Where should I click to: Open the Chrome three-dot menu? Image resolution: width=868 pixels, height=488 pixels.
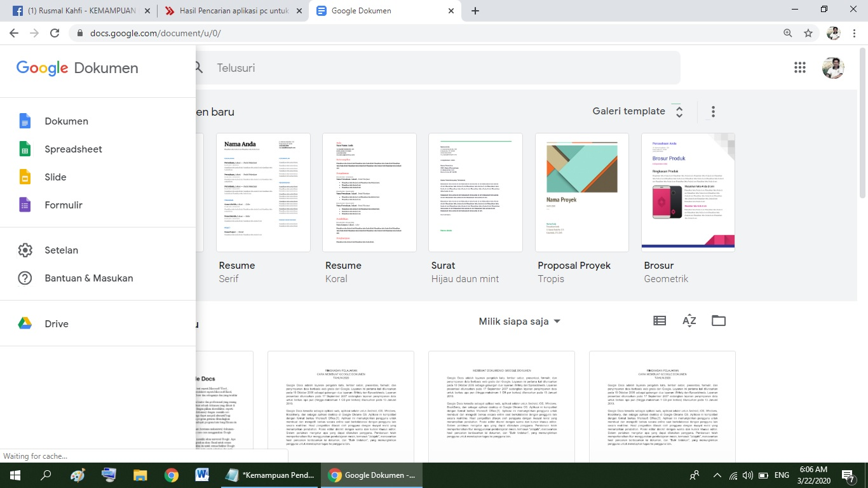click(x=854, y=33)
